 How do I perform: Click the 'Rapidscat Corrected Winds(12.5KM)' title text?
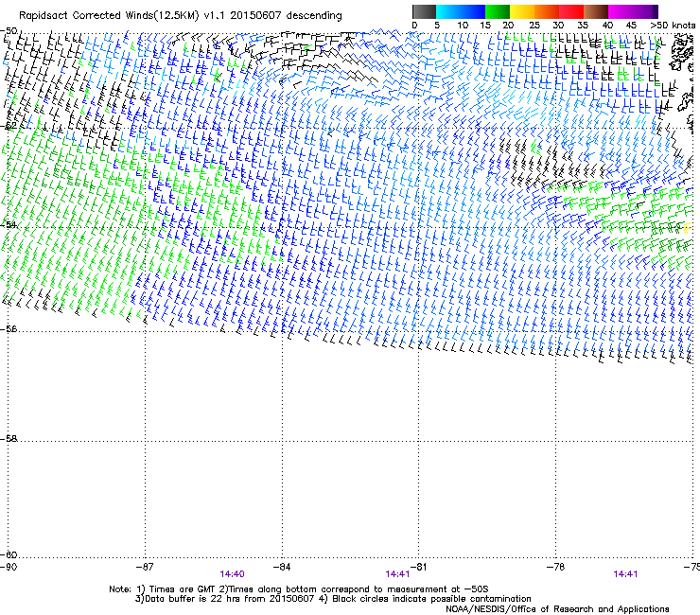109,16
